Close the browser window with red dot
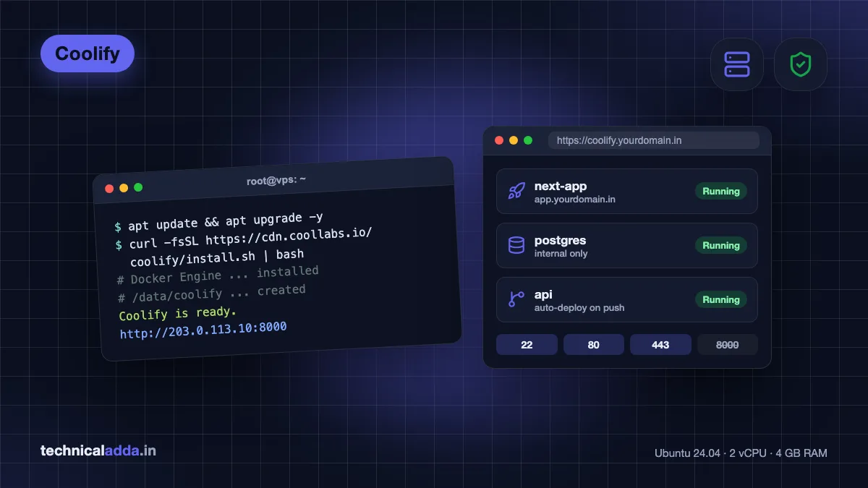Viewport: 868px width, 488px height. (x=499, y=140)
